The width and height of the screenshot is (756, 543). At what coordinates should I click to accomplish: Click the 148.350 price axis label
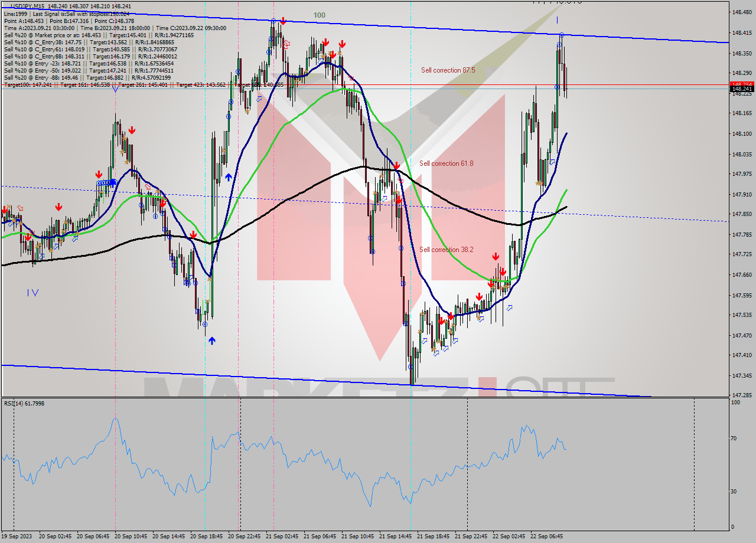pyautogui.click(x=742, y=53)
